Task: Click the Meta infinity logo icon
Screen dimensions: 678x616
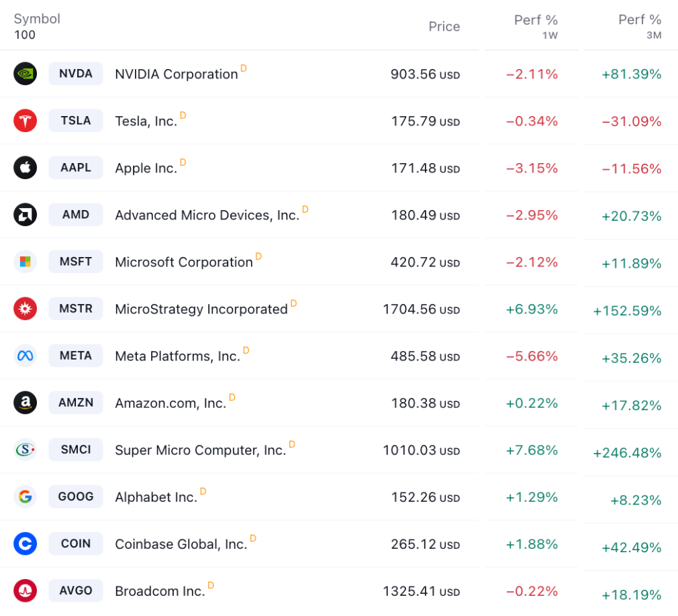Action: tap(25, 356)
